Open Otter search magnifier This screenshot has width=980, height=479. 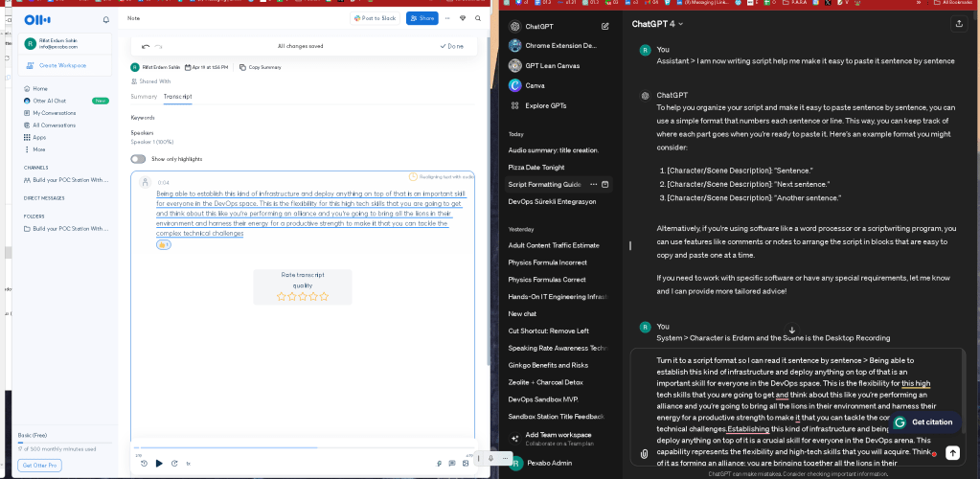478,18
